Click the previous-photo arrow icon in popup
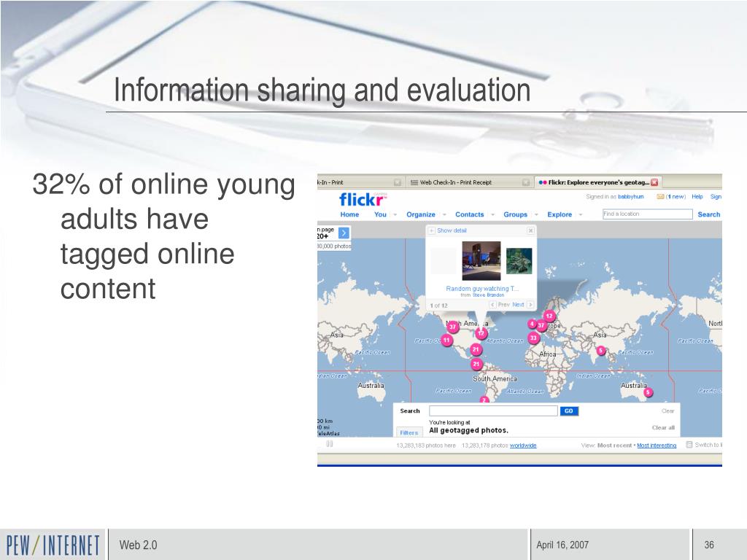747x560 pixels. tap(492, 305)
